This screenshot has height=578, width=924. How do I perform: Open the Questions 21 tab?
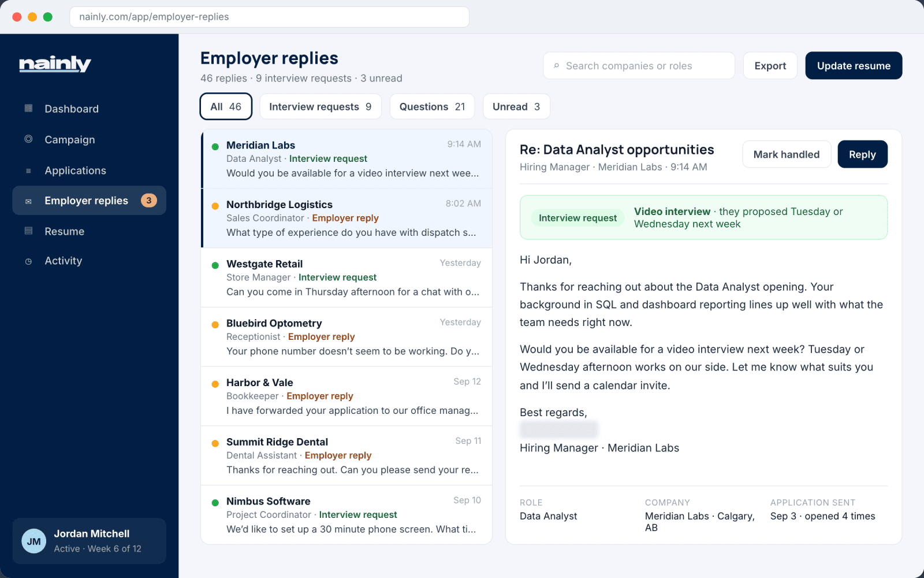pyautogui.click(x=432, y=106)
